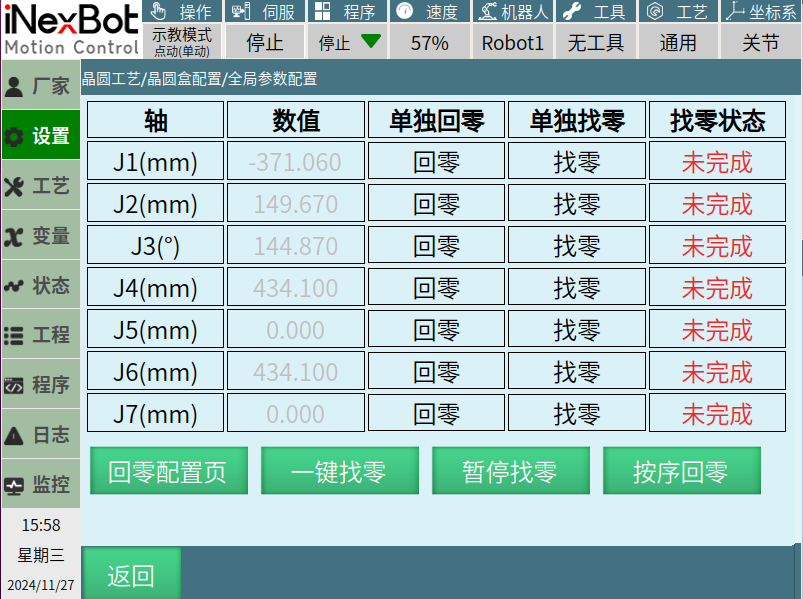Viewport: 803px width, 599px height.
Task: Select the 设置 settings gear icon
Action: 14,137
